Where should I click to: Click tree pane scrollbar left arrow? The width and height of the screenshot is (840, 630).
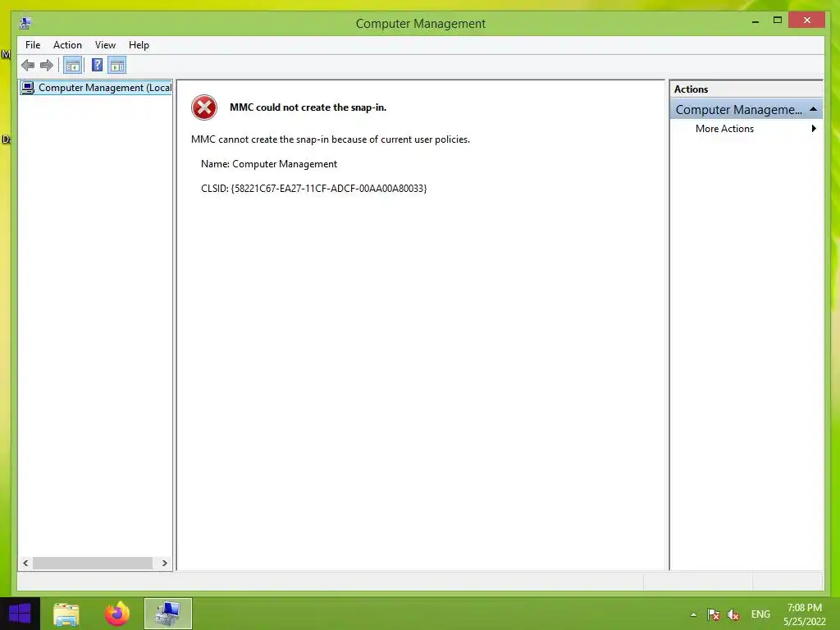(25, 563)
